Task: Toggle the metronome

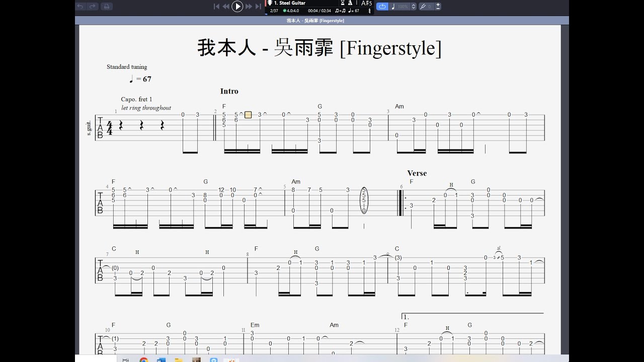Action: (x=350, y=3)
